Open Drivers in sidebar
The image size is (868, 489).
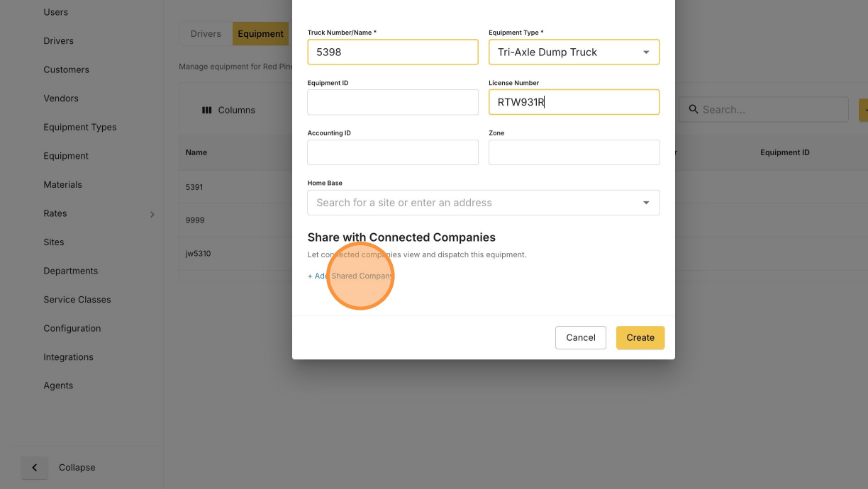58,41
